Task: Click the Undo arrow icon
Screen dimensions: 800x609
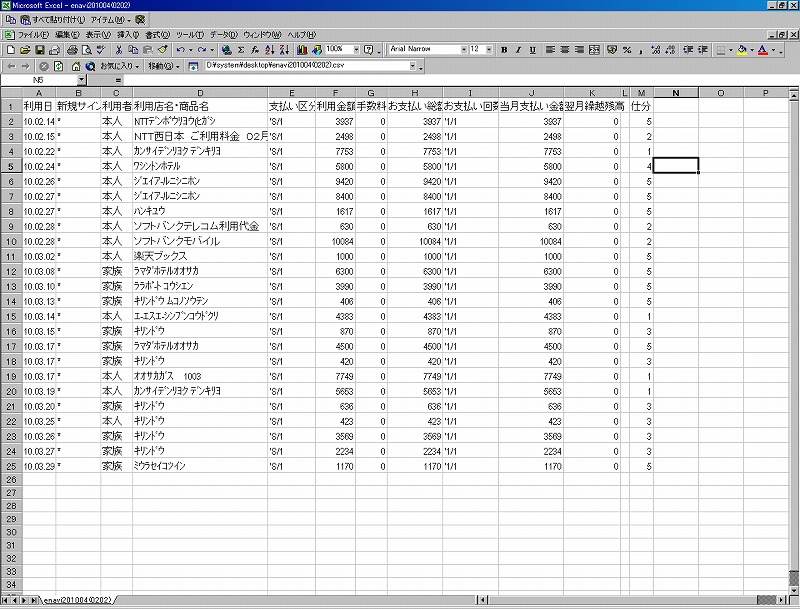Action: click(x=180, y=50)
